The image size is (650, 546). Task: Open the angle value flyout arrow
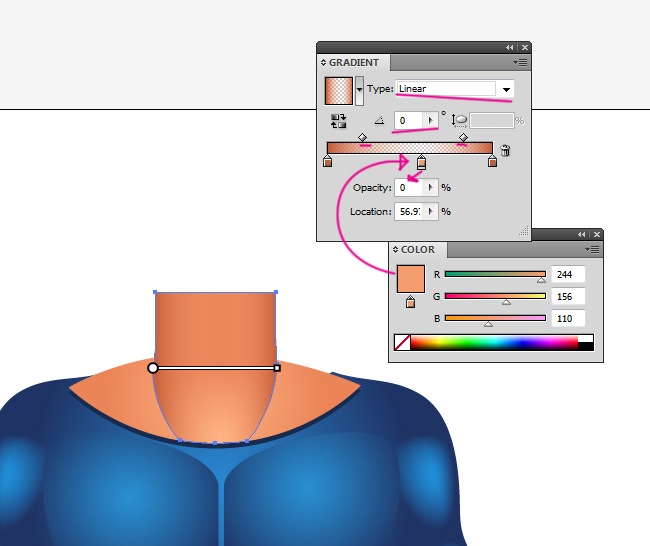[431, 120]
